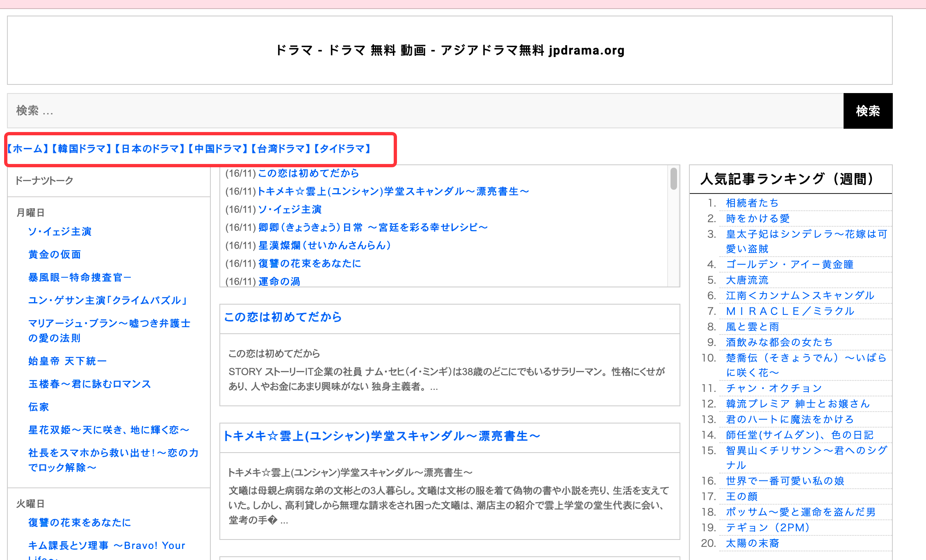
Task: Open ranking item 19 テギョン（2PM）
Action: click(x=768, y=528)
